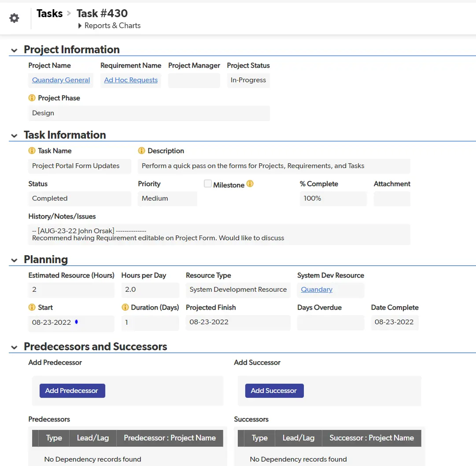The image size is (476, 466).
Task: Navigate to Tasks via the breadcrumb
Action: 49,13
